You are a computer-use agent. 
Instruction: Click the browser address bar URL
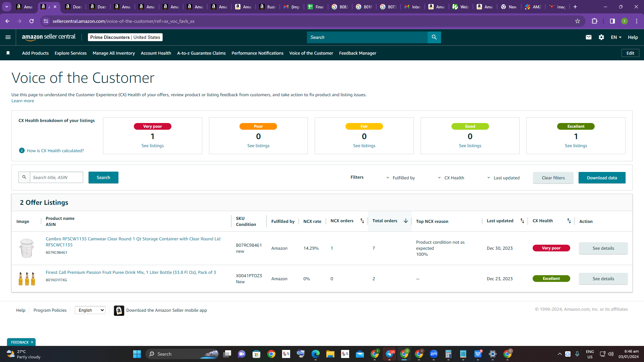123,21
